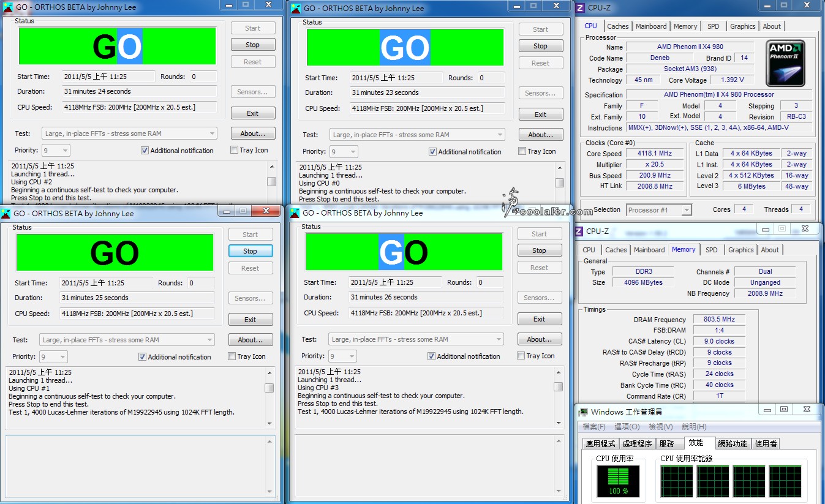This screenshot has height=504, width=825.
Task: Close the ORTHOS window using CPU #2
Action: 267,4
